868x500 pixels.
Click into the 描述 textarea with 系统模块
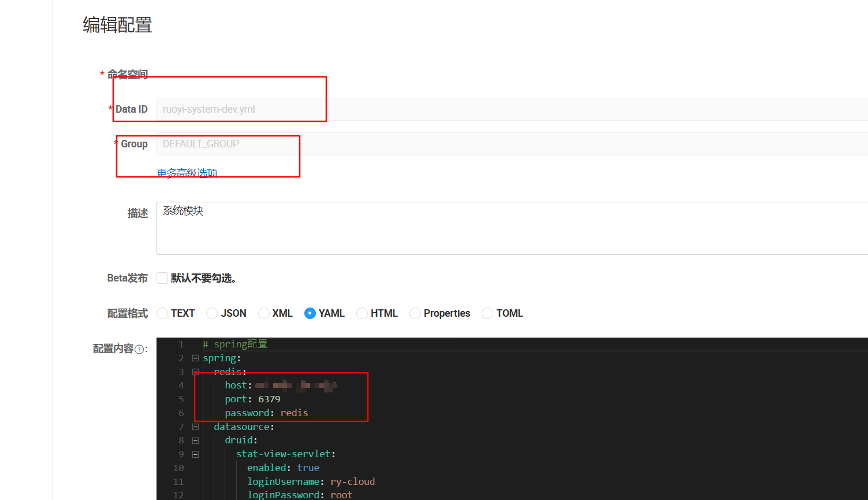[x=512, y=228]
